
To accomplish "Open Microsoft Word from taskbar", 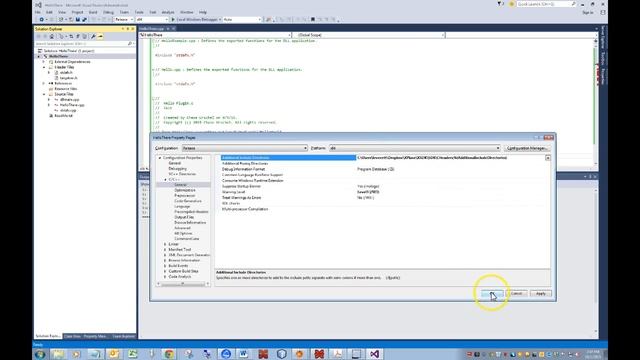I will pyautogui.click(x=244, y=354).
